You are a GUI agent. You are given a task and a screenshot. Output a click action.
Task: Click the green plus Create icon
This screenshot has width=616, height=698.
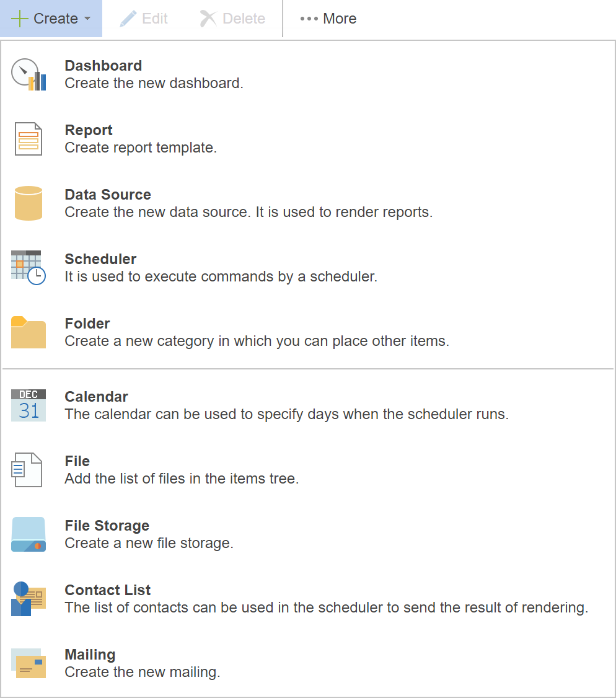point(20,19)
